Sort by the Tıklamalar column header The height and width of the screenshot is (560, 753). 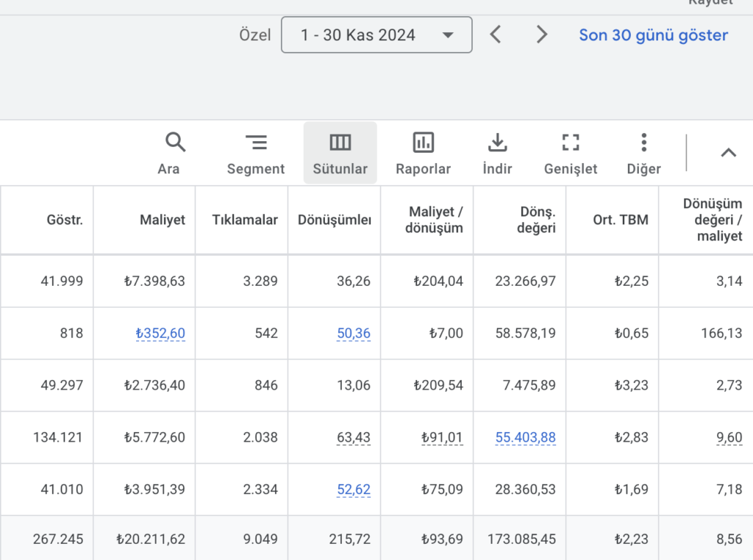[245, 220]
